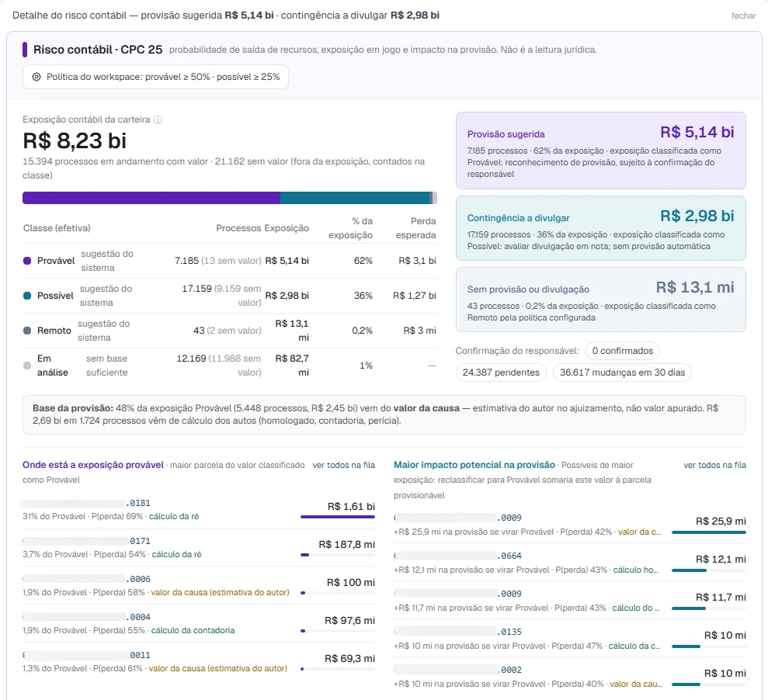Open the 36.617 mudanças em 30 dias chip
This screenshot has width=768, height=700.
(623, 373)
